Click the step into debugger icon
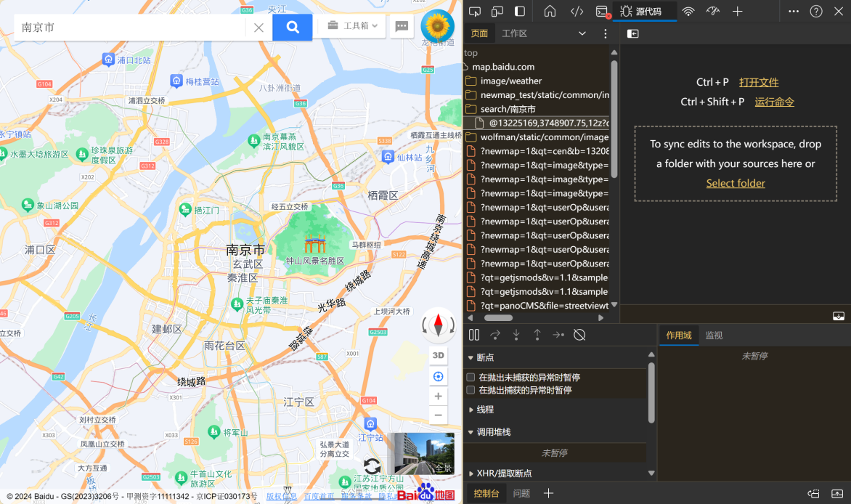The image size is (851, 504). 516,335
